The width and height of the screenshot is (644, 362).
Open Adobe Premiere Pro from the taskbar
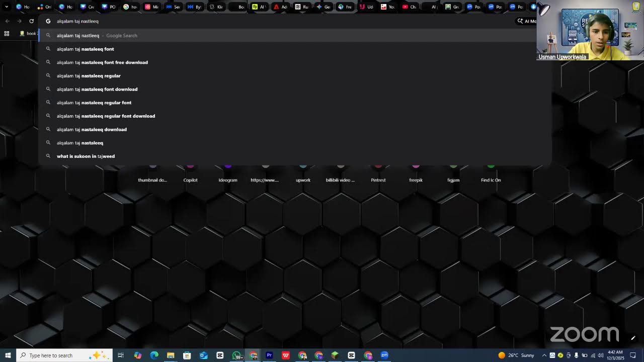[269, 355]
